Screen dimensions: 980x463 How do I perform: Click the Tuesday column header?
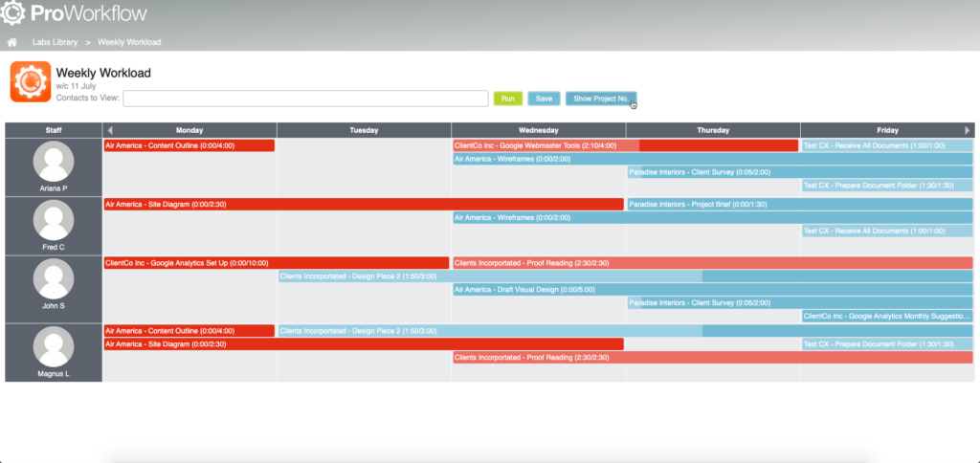point(364,131)
